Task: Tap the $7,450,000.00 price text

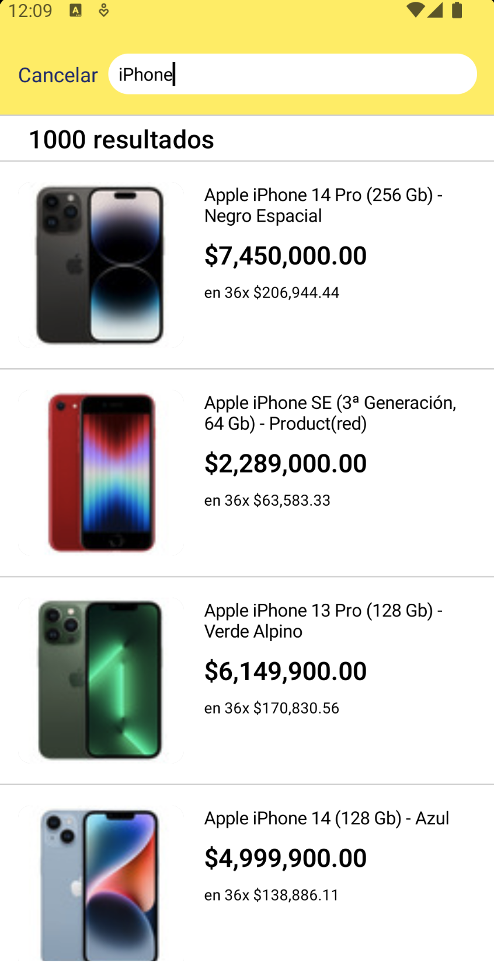Action: [285, 256]
